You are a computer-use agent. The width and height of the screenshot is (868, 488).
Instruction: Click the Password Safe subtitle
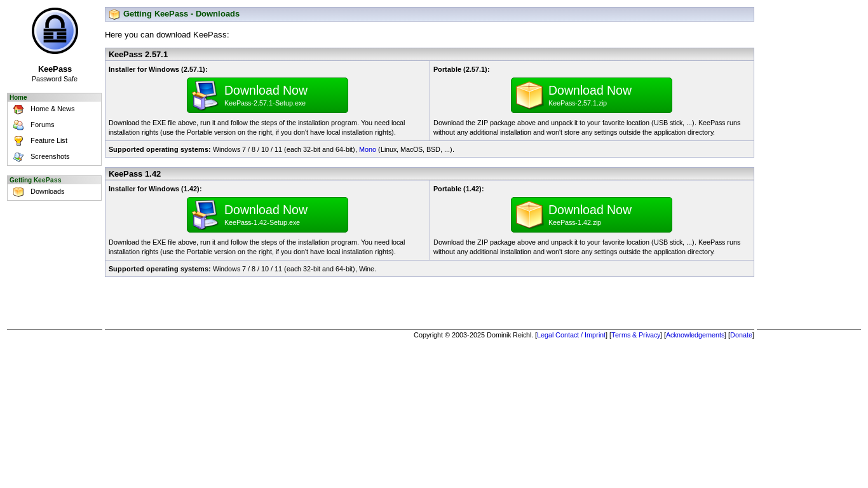tap(55, 79)
